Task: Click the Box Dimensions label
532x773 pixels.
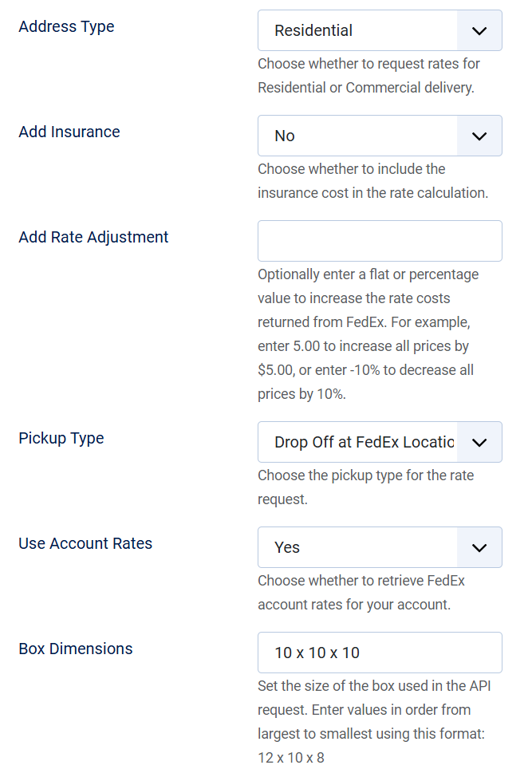Action: click(x=76, y=649)
